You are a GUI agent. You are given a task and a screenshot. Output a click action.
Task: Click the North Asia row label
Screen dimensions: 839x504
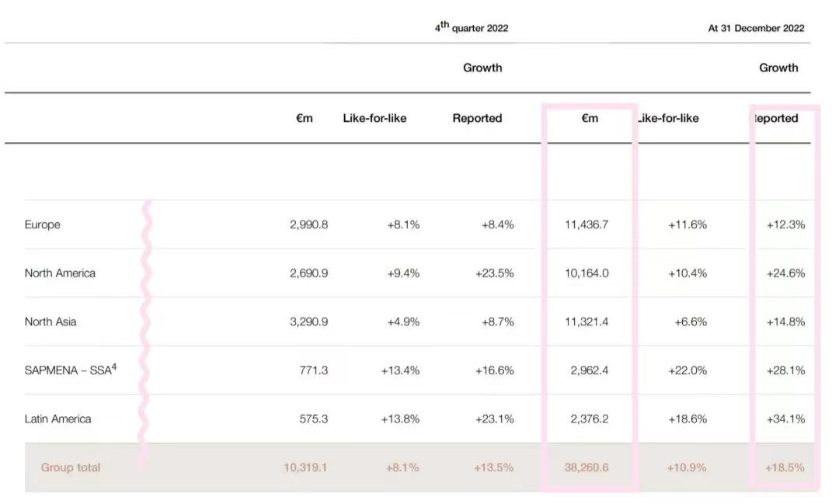point(50,322)
